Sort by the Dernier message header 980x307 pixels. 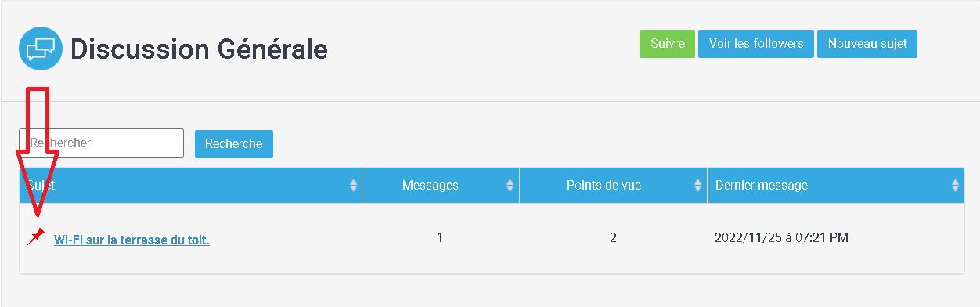(x=836, y=186)
